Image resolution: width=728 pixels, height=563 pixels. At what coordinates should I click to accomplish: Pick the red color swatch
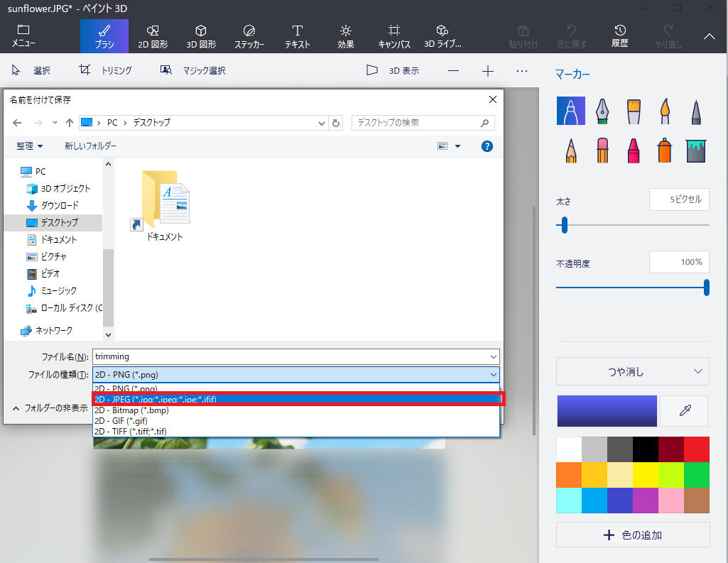(696, 449)
